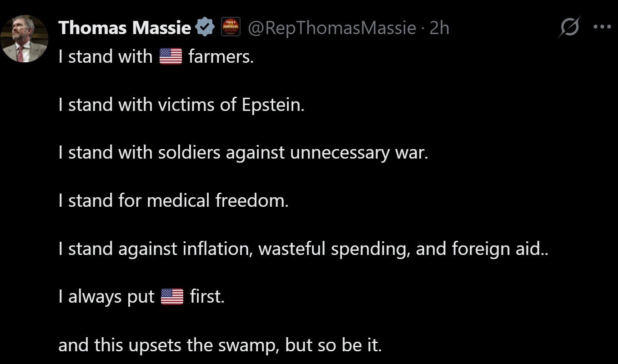Click the US flag emoji before "first"

[172, 297]
